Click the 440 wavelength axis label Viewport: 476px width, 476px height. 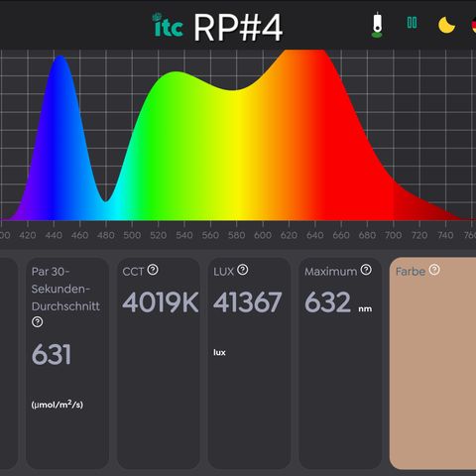[54, 235]
